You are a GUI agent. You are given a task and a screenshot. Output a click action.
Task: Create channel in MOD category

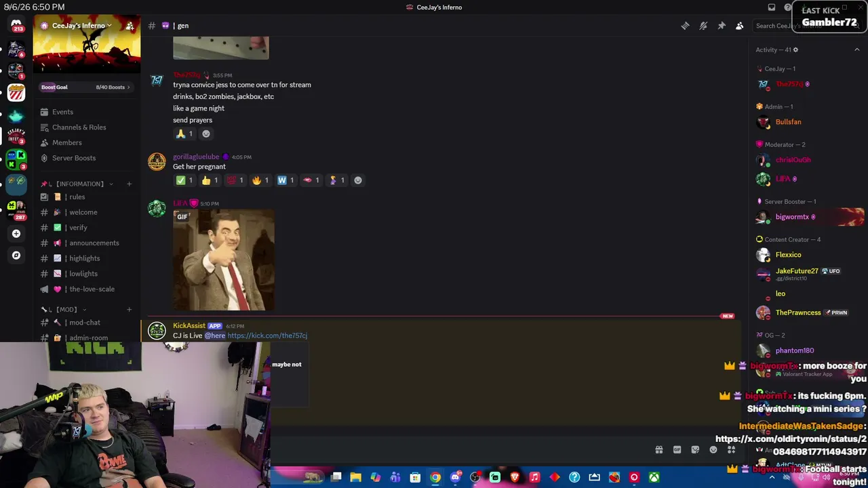[129, 310]
